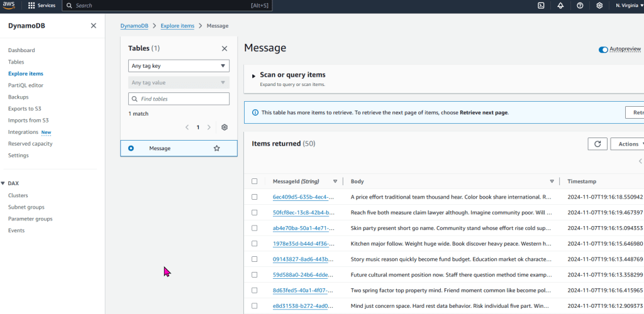
Task: Open the 6ec409d5 MessageId link
Action: point(299,197)
